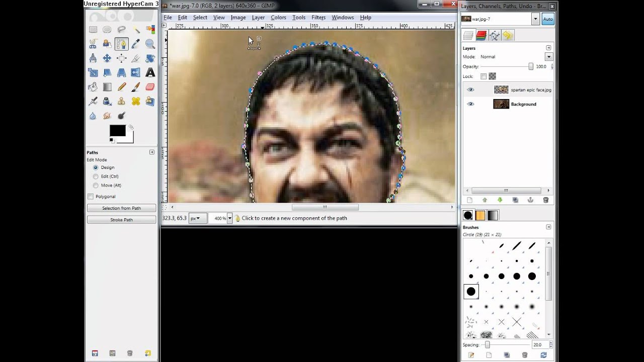
Task: Select the Blend gradient tool
Action: 107,87
